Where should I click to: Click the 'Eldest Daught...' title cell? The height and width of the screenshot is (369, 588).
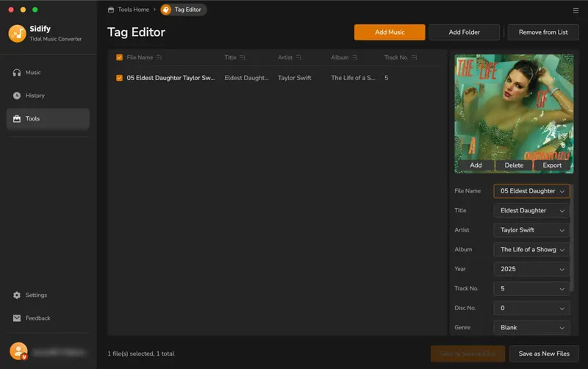pos(246,78)
